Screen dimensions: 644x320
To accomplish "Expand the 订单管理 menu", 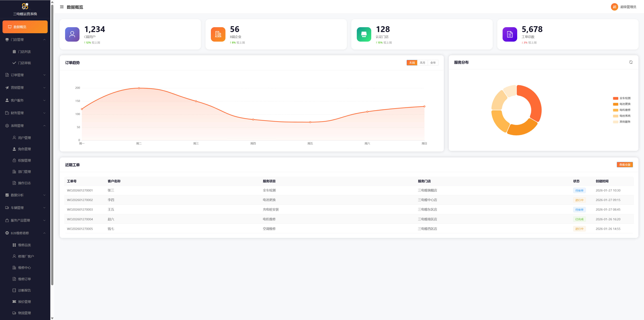I will (25, 75).
